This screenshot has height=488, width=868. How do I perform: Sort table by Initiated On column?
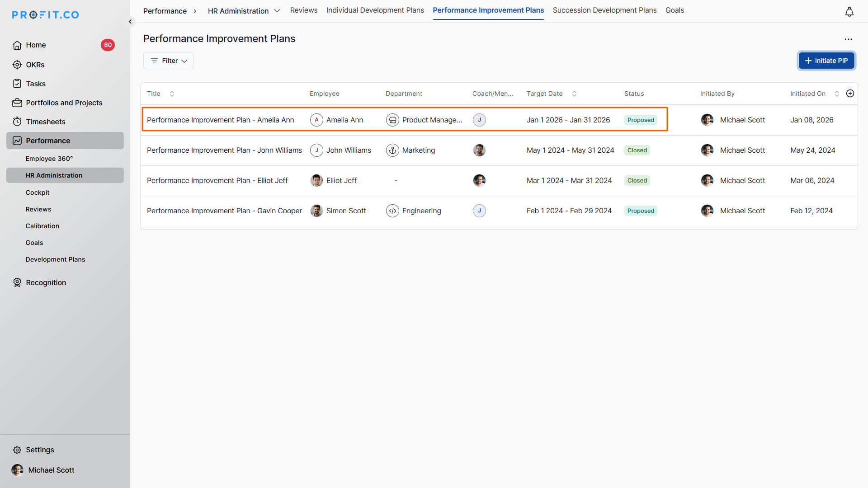pos(837,94)
